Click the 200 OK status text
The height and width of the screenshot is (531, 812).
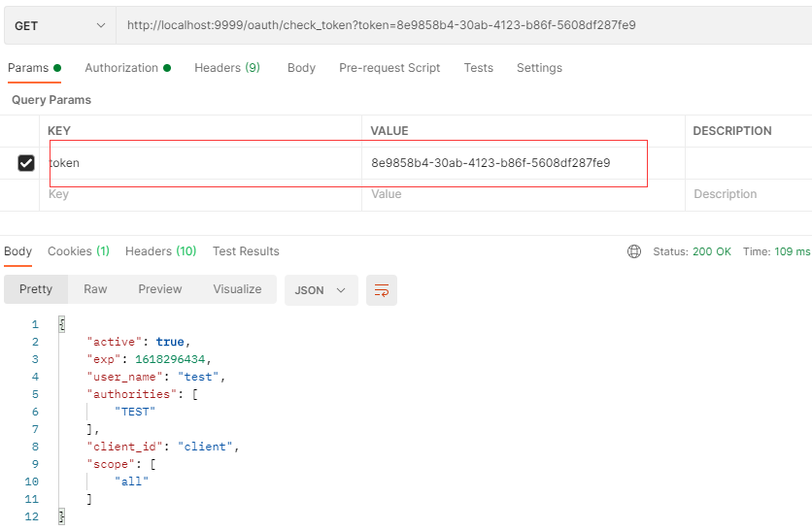[x=712, y=251]
